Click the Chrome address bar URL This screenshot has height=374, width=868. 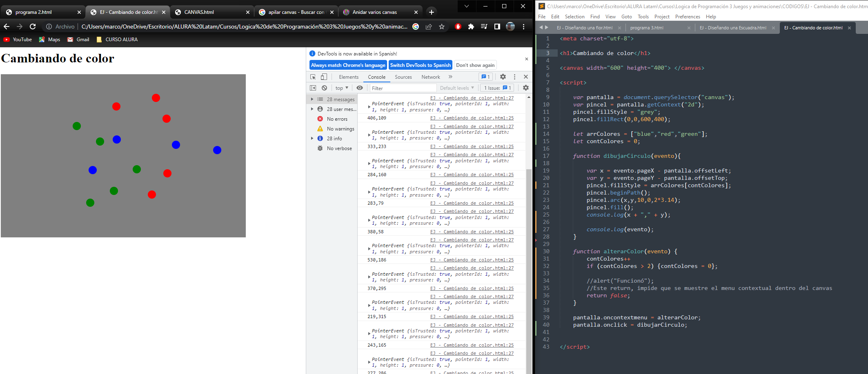click(244, 27)
